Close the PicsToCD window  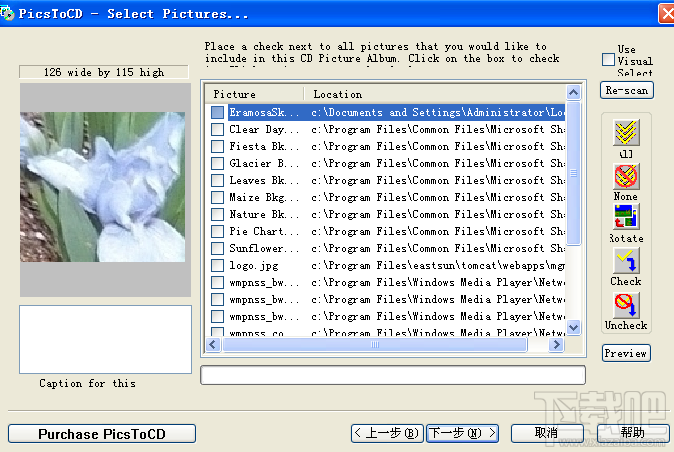[667, 14]
